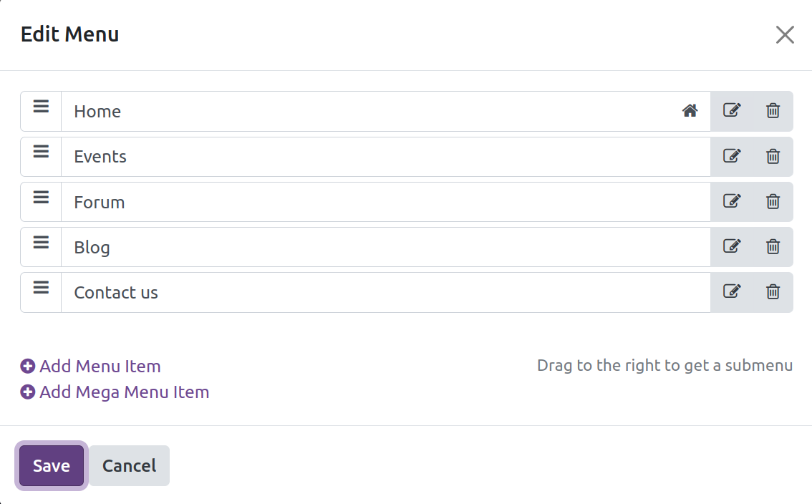The width and height of the screenshot is (812, 504).
Task: Click the Home drag handle
Action: (x=42, y=107)
